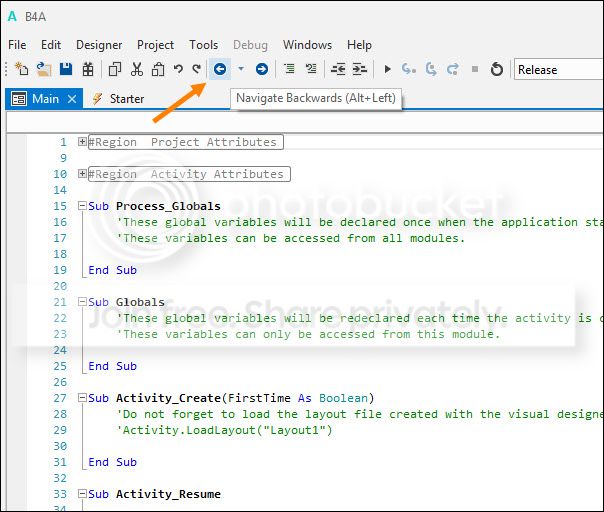Click the Block Uncomment toolbar icon
The width and height of the screenshot is (604, 512).
[311, 69]
